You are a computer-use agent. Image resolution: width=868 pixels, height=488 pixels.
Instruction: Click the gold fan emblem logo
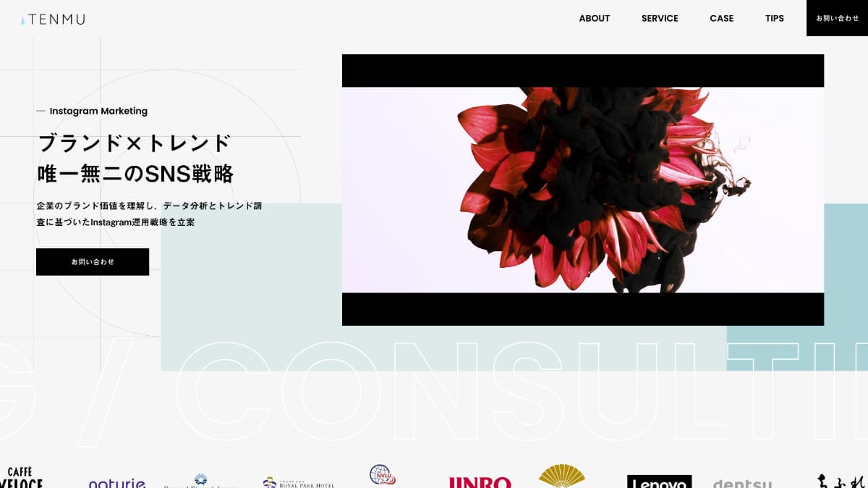[x=561, y=476]
